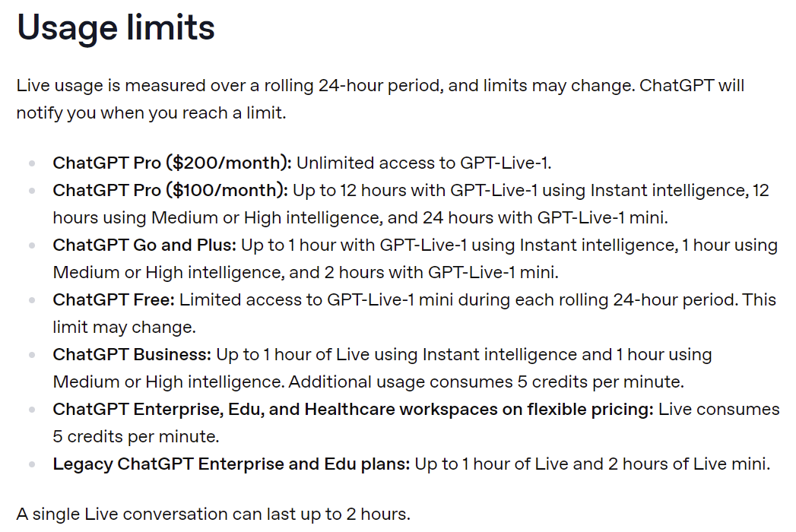Image resolution: width=796 pixels, height=532 pixels.
Task: Click Legacy ChatGPT Enterprise and Edu plans label
Action: click(231, 464)
